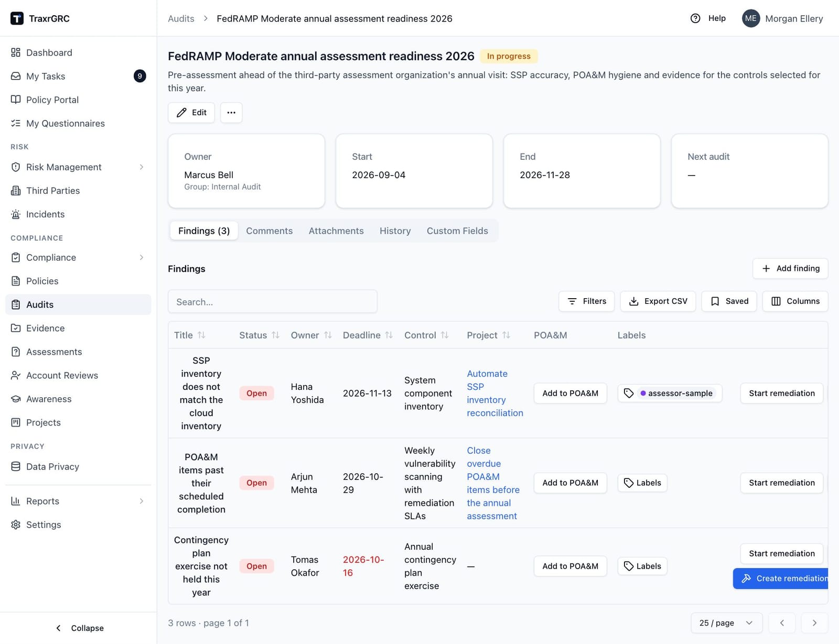Image resolution: width=839 pixels, height=644 pixels.
Task: Open the Policy Portal page
Action: point(78,100)
